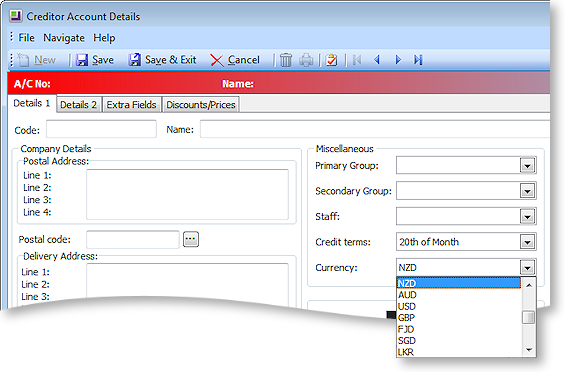Jump to the last record arrow
The height and width of the screenshot is (372, 565).
pyautogui.click(x=418, y=60)
